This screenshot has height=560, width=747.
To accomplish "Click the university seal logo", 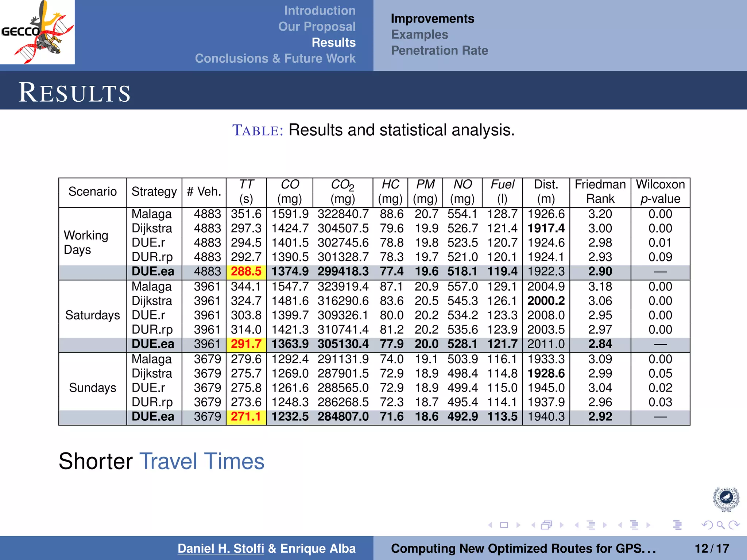I will point(726,499).
